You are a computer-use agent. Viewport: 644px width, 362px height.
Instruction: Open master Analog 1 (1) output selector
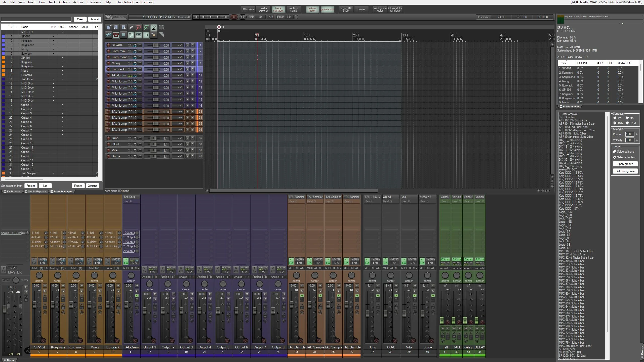pos(13,233)
